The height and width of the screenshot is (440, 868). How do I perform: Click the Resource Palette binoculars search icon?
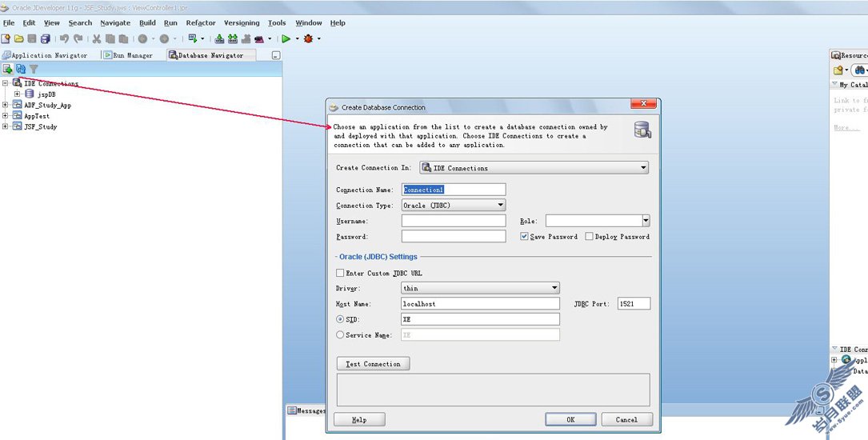[x=859, y=70]
